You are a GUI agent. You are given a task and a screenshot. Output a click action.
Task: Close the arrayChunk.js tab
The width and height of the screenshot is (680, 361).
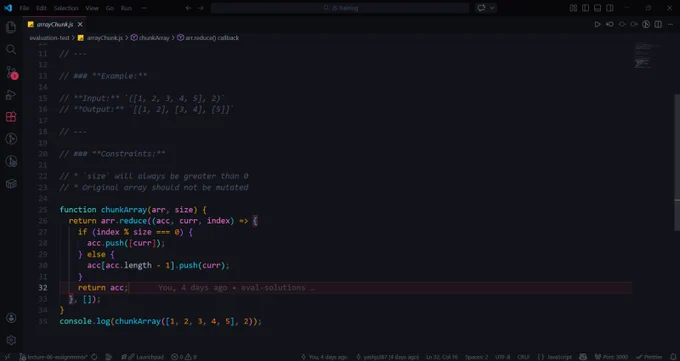[80, 25]
